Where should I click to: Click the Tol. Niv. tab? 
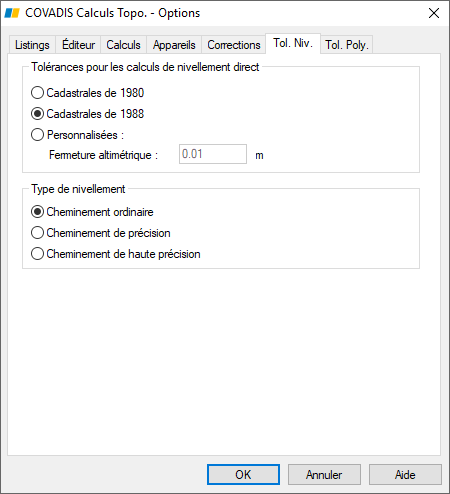click(x=293, y=43)
